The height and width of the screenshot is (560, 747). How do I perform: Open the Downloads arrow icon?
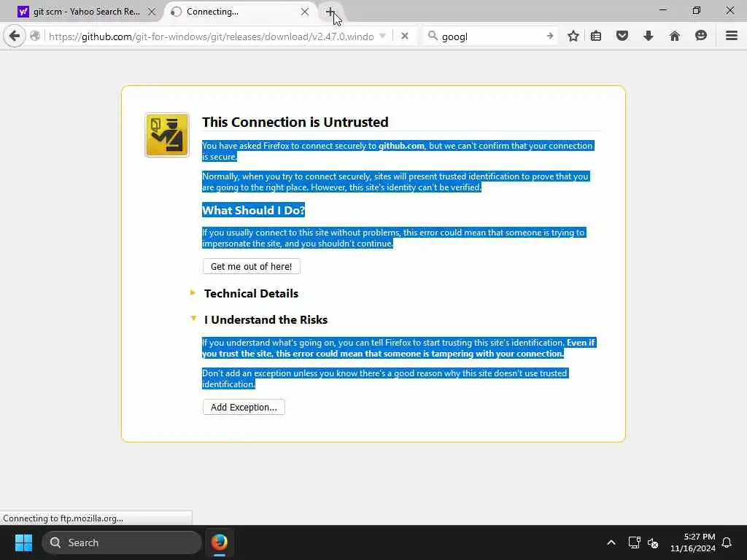[x=648, y=36]
